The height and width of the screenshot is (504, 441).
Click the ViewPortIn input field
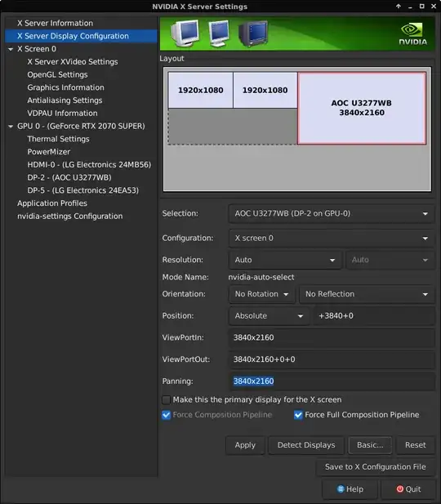tap(332, 337)
